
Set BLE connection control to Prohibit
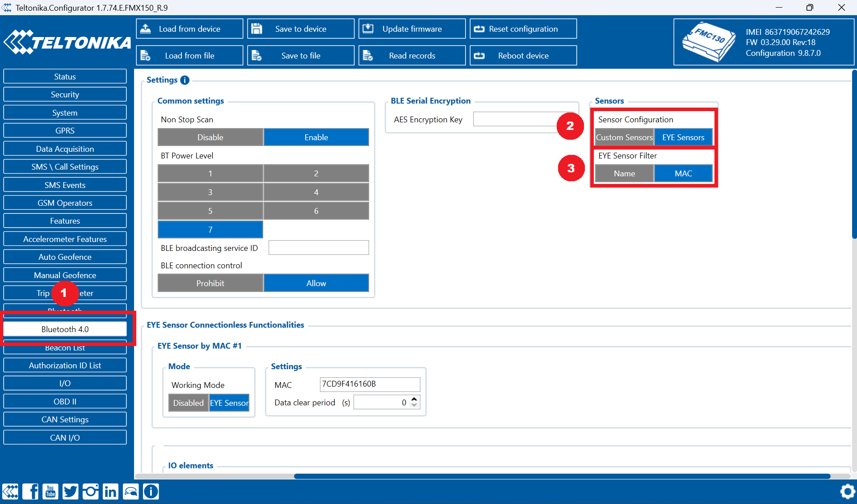[x=210, y=283]
